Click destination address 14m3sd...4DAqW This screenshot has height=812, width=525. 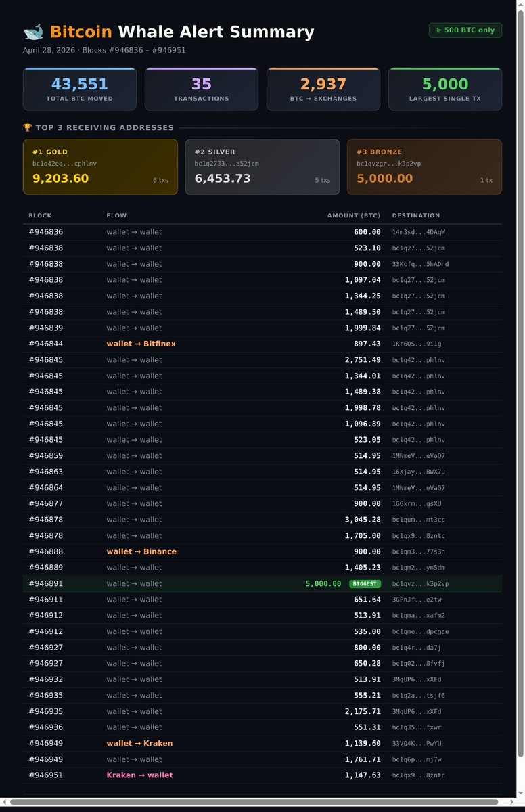[x=419, y=232]
